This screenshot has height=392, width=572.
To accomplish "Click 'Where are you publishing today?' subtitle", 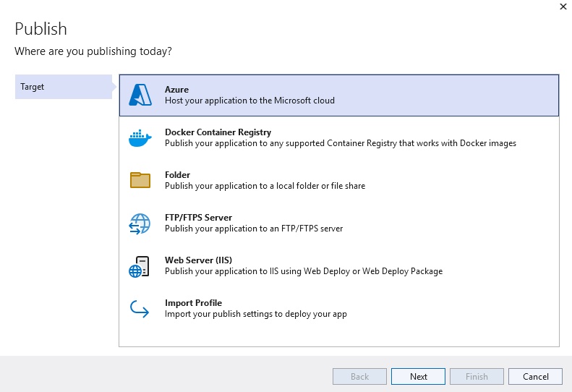I will [x=93, y=51].
